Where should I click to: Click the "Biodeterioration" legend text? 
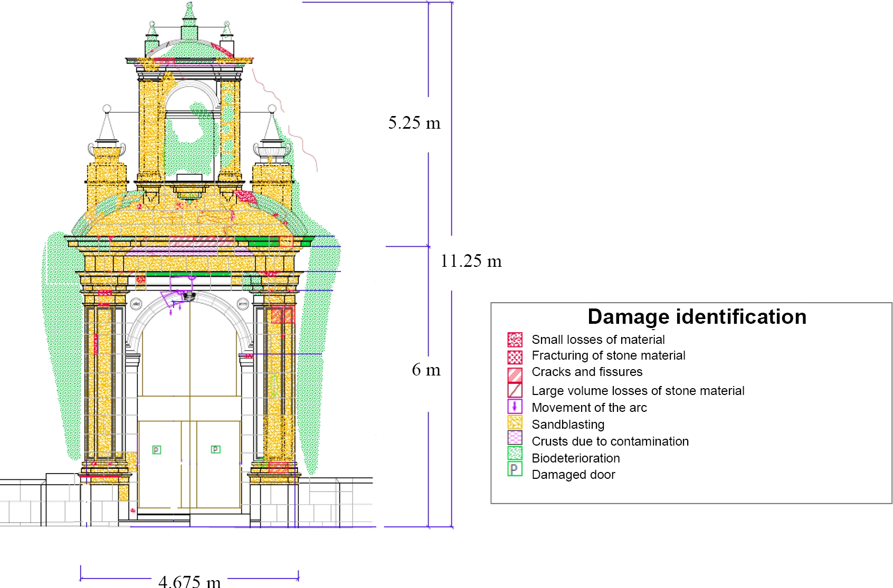[575, 458]
